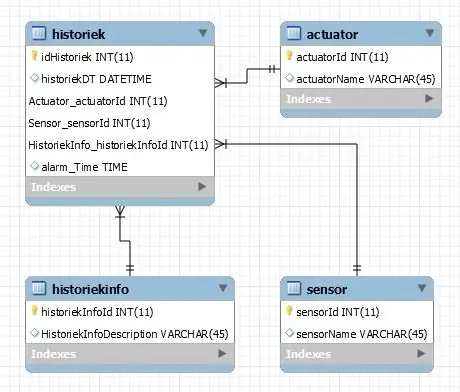The width and height of the screenshot is (460, 392).
Task: Click the sensor table icon
Action: (x=294, y=289)
